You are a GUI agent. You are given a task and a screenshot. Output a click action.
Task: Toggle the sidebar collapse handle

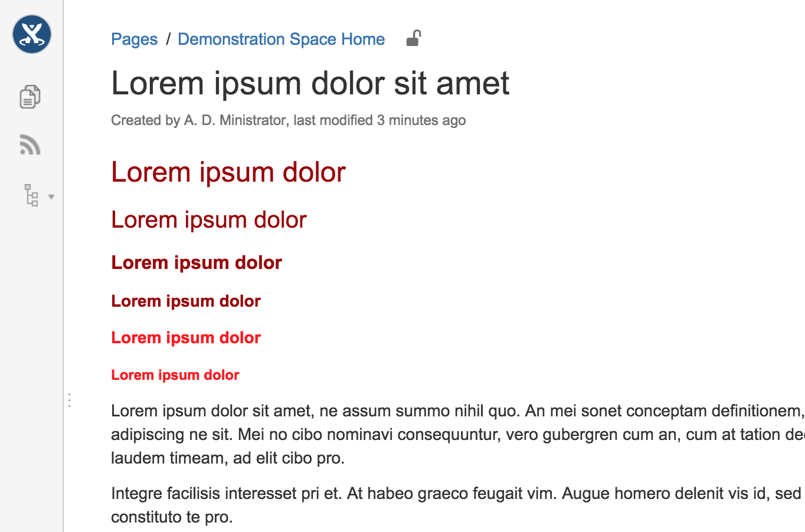pos(69,399)
